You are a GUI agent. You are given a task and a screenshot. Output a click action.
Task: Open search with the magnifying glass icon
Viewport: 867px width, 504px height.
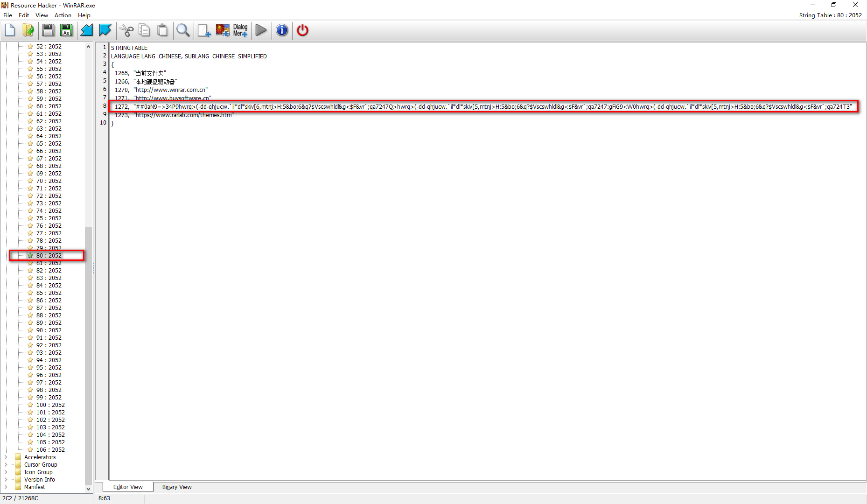click(x=183, y=30)
